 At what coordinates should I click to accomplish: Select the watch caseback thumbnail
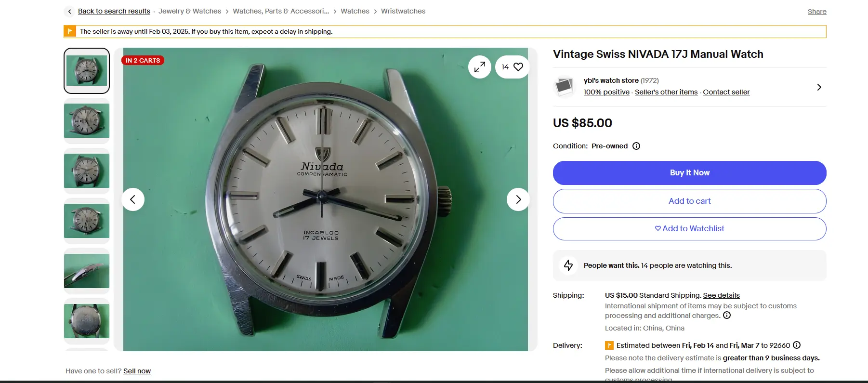click(87, 321)
